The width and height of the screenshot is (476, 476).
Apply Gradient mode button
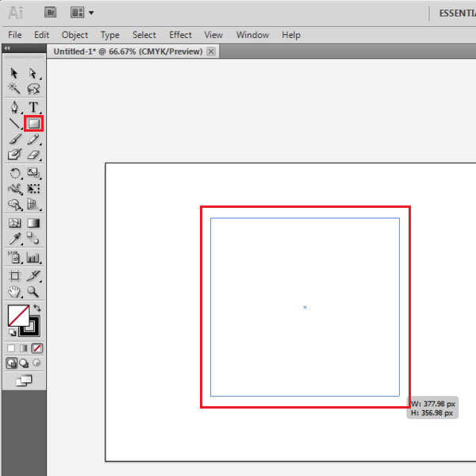coord(24,348)
